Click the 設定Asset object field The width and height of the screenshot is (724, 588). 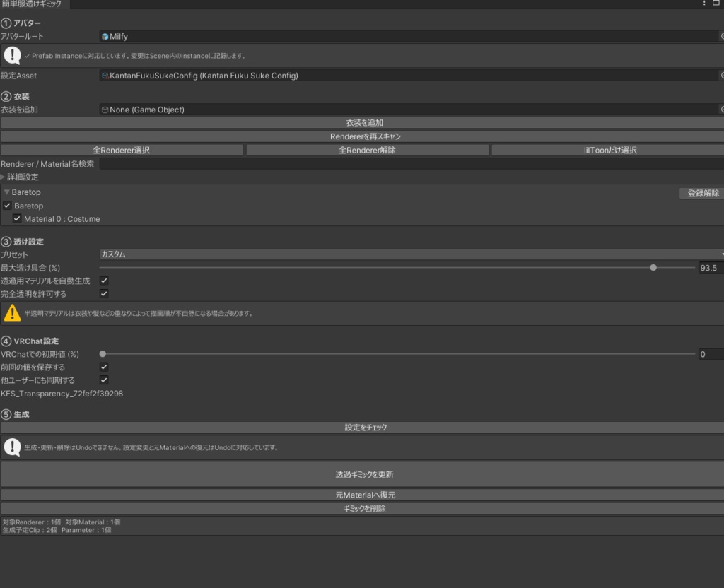pos(409,76)
